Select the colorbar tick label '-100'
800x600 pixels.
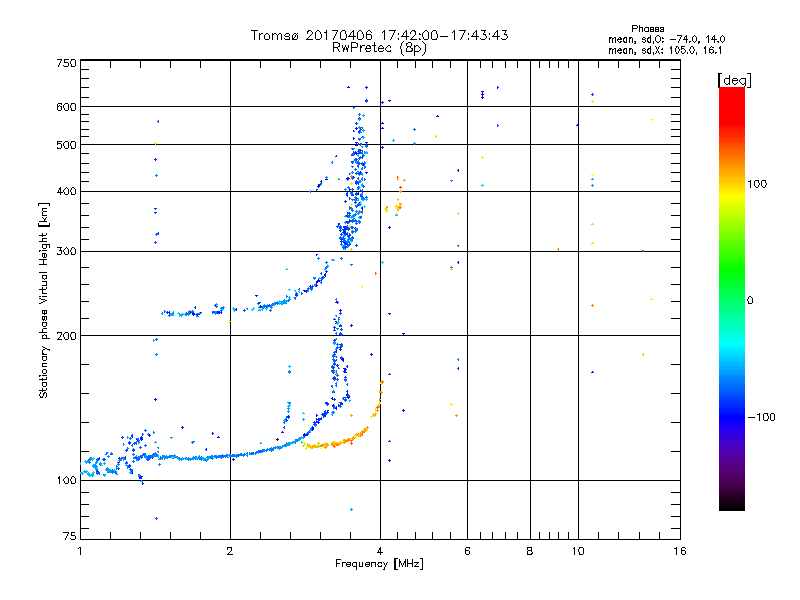[x=761, y=417]
